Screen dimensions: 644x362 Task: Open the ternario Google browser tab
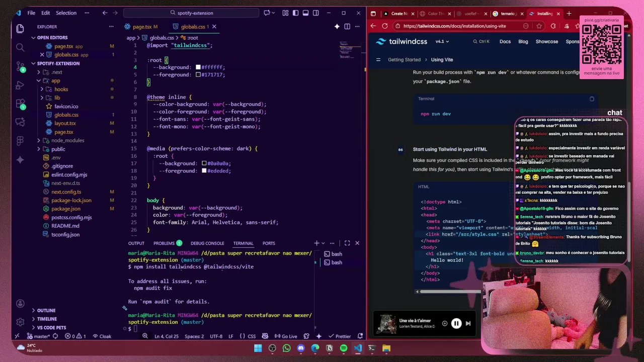coord(508,14)
